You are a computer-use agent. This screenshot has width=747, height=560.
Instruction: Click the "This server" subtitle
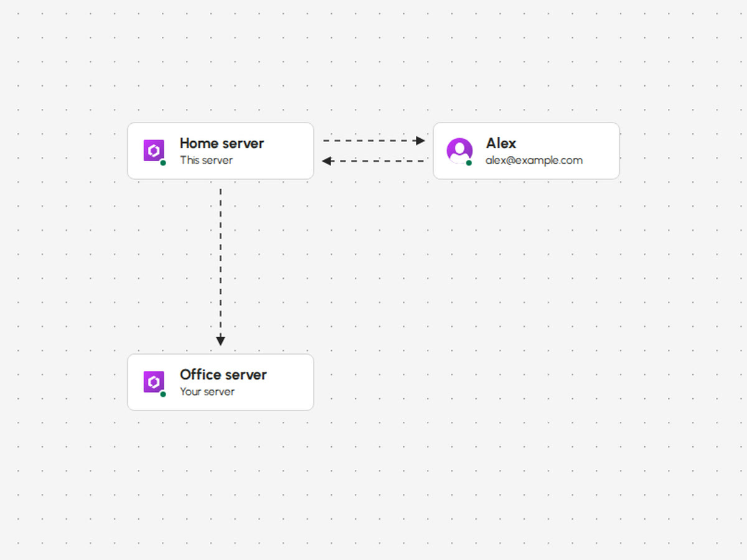click(x=206, y=160)
